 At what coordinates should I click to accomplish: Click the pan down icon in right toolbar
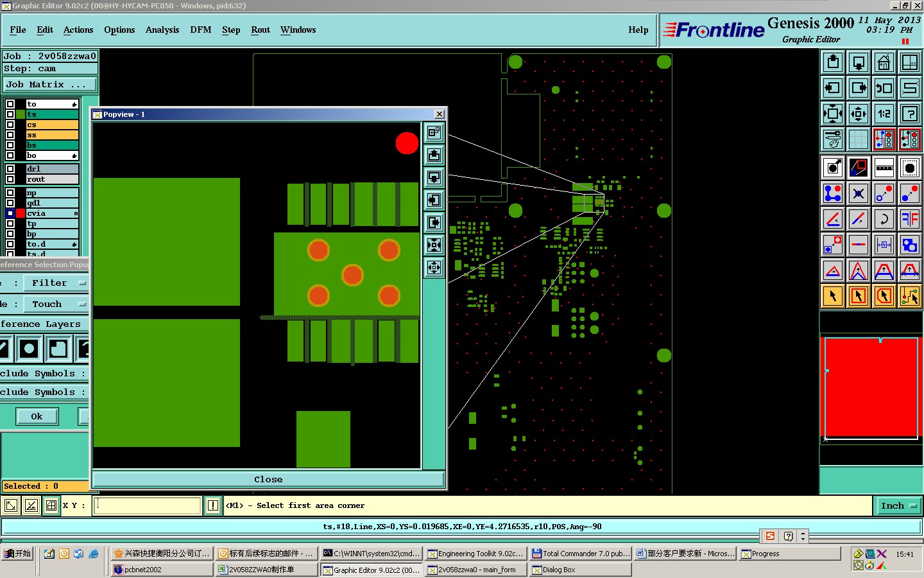point(859,62)
